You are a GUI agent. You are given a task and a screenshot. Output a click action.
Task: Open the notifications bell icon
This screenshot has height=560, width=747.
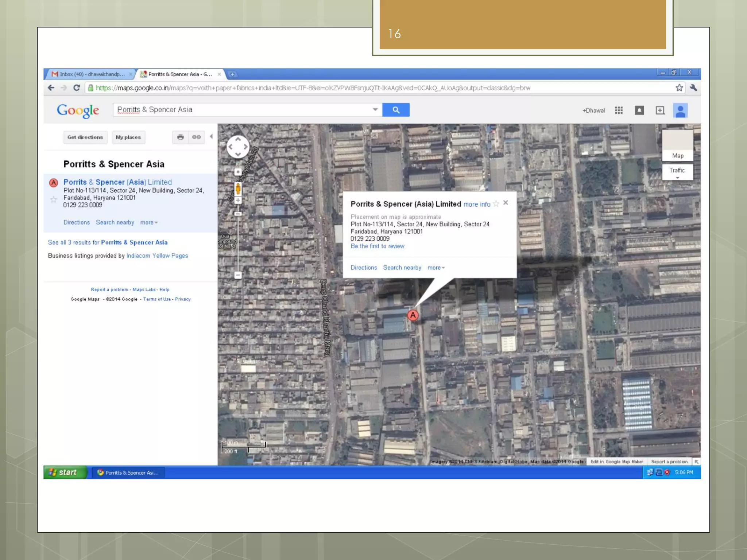639,110
